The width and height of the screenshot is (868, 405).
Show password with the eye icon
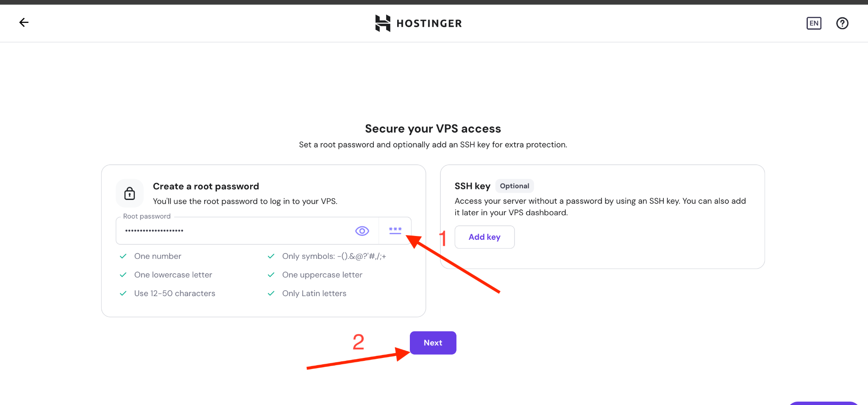click(x=362, y=231)
